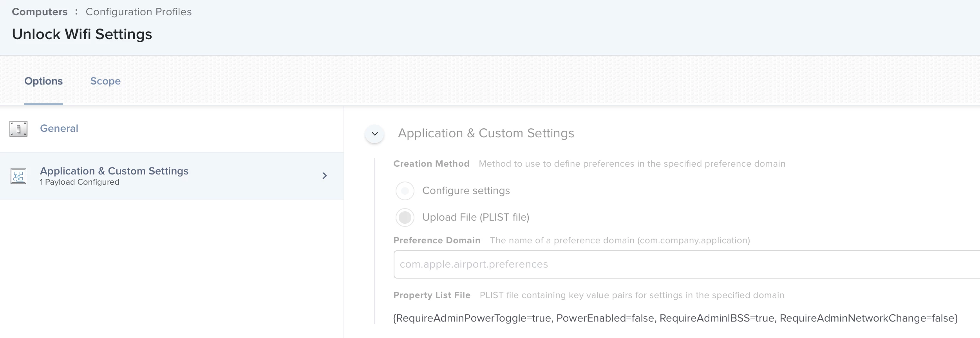The image size is (980, 338).
Task: Click the Unlock Wifi Settings profile title
Action: tap(82, 34)
